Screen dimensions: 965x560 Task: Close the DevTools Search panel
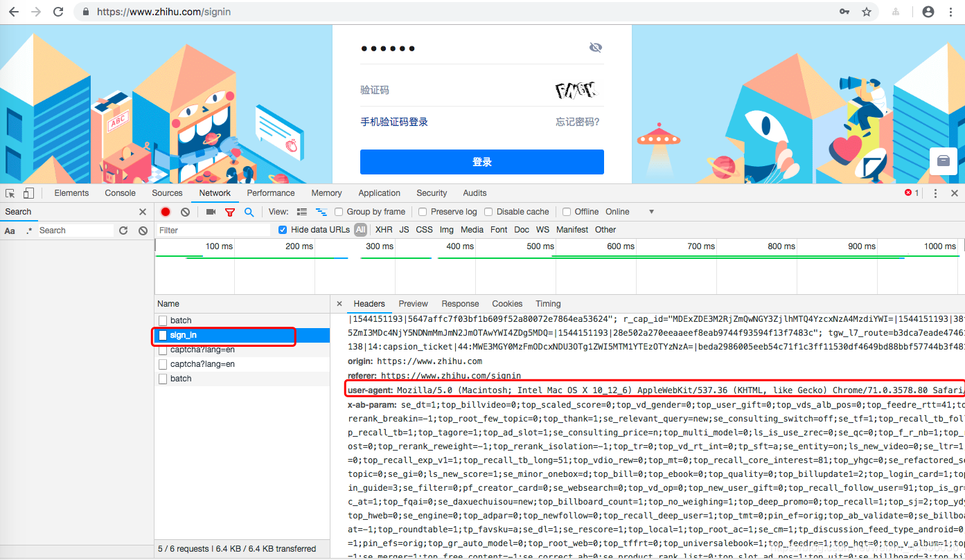click(143, 212)
